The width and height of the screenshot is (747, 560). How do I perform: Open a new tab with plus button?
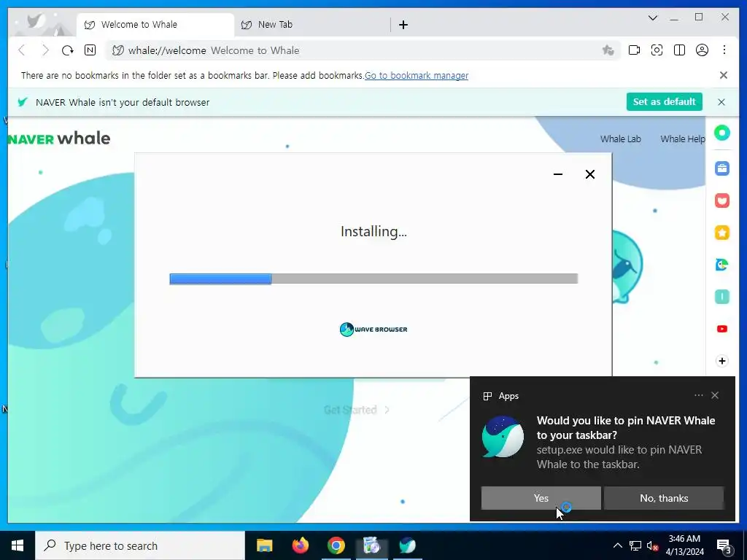(403, 25)
